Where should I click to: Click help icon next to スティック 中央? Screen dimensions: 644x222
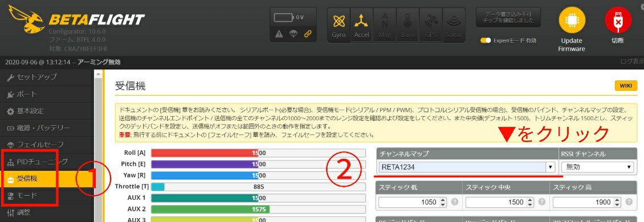(542, 202)
